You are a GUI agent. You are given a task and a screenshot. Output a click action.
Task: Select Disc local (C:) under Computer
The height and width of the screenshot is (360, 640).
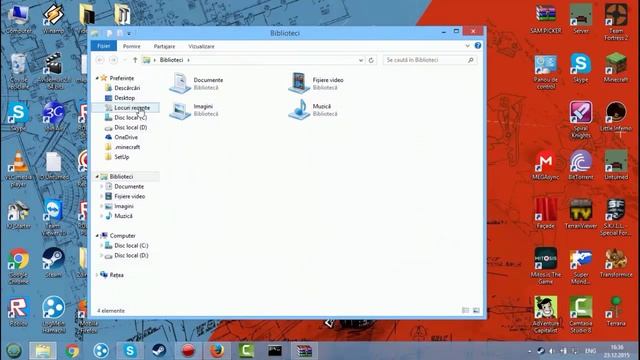pos(131,245)
